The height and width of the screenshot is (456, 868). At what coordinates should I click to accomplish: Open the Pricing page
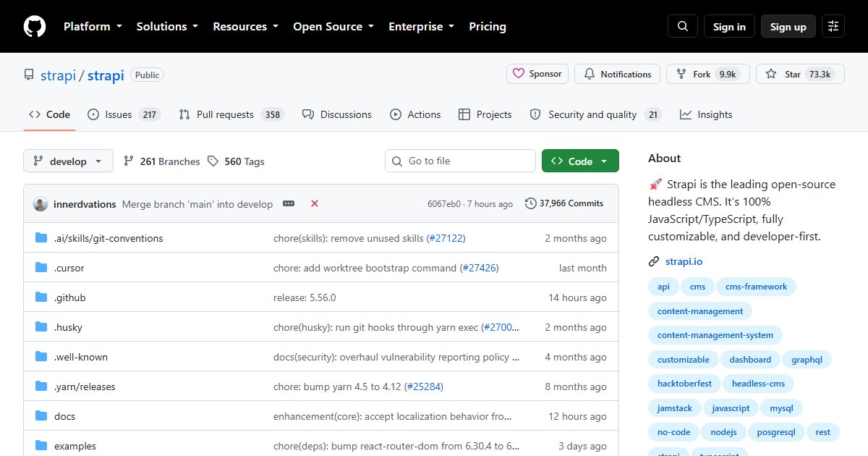tap(488, 26)
